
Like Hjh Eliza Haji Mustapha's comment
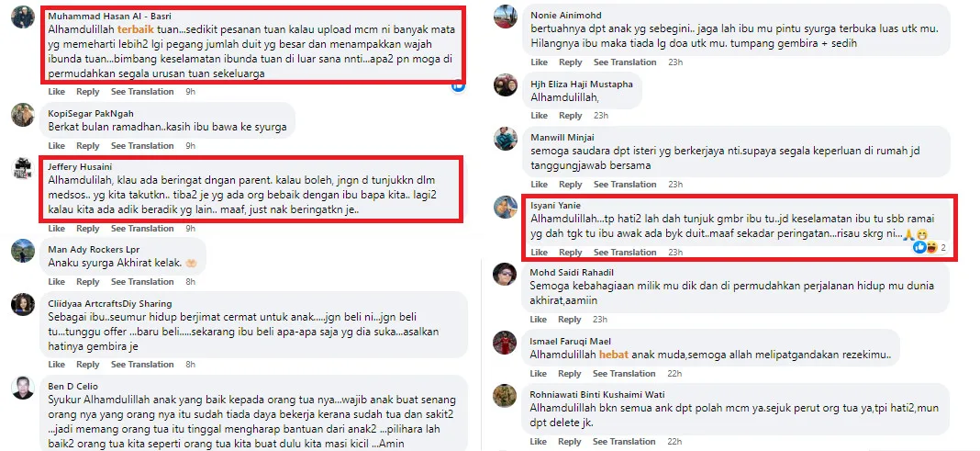(x=539, y=116)
